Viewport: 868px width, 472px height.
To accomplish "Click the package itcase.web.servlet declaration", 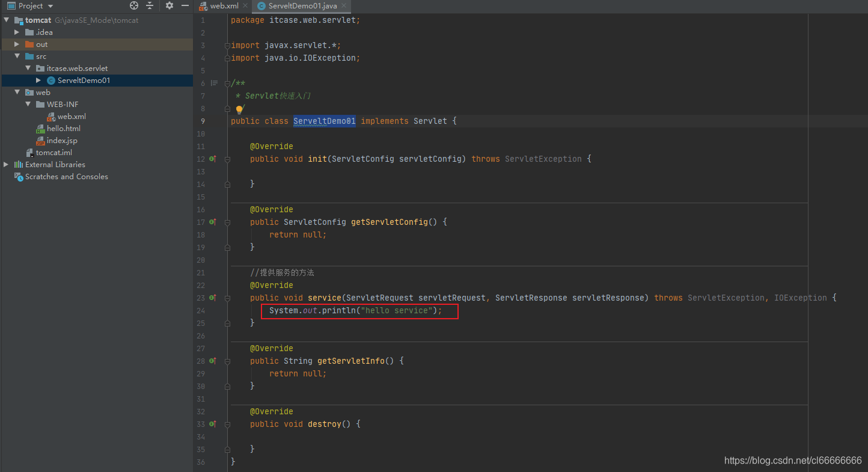I will pos(295,20).
